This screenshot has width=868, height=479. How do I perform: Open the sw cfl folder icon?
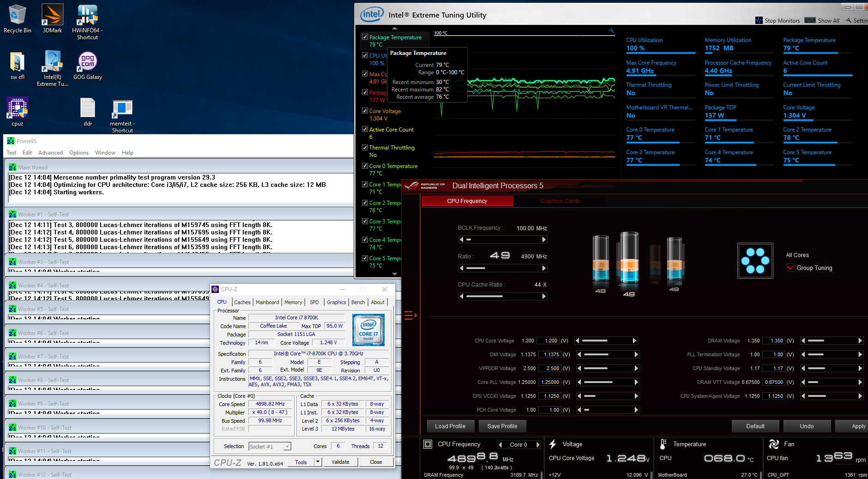pos(18,66)
